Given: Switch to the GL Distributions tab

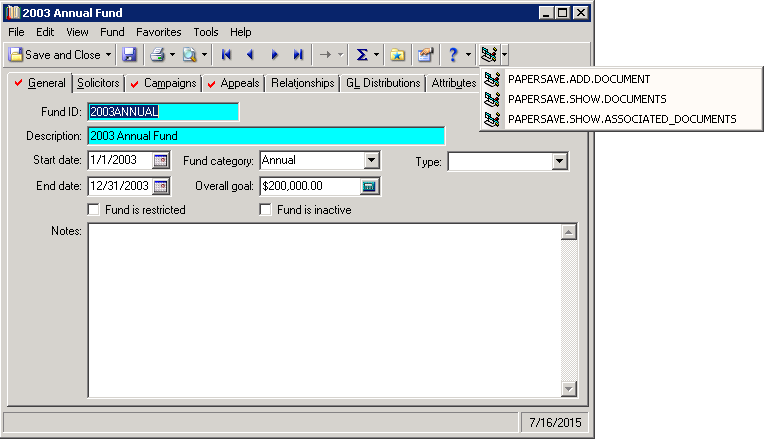Looking at the screenshot, I should click(383, 83).
